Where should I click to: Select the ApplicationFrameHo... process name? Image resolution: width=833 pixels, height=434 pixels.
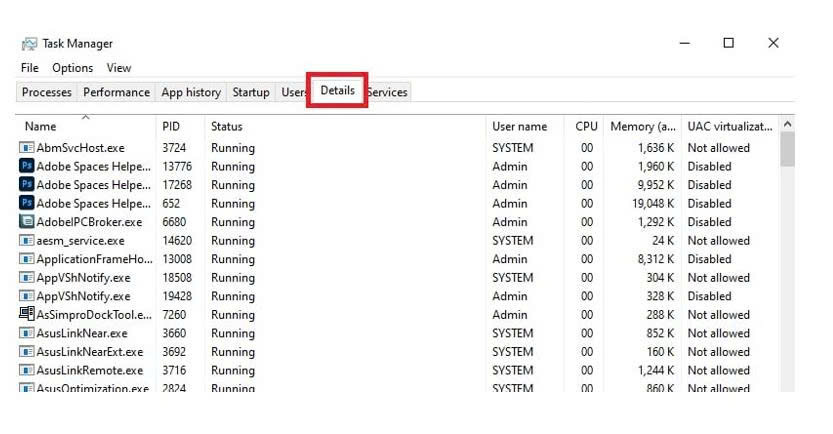click(x=95, y=259)
